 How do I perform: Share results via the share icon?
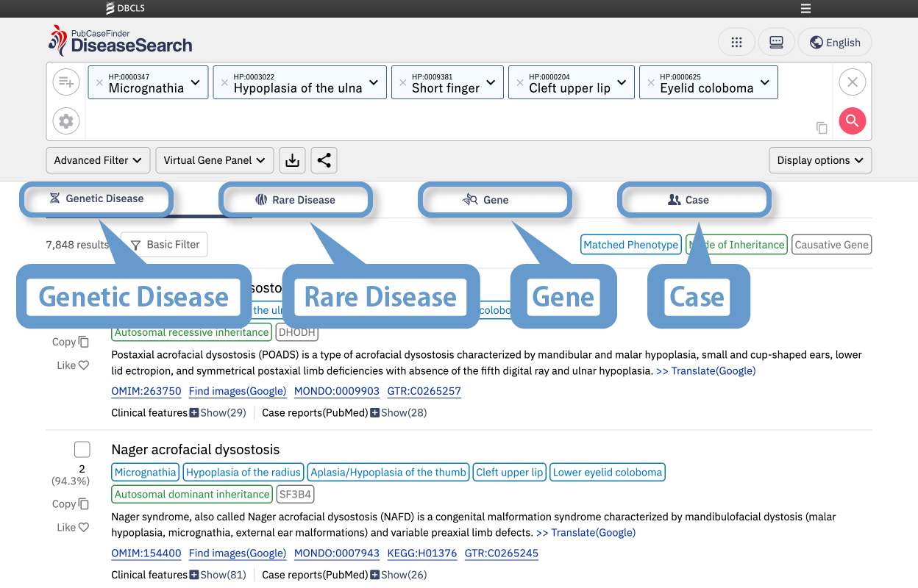coord(324,160)
